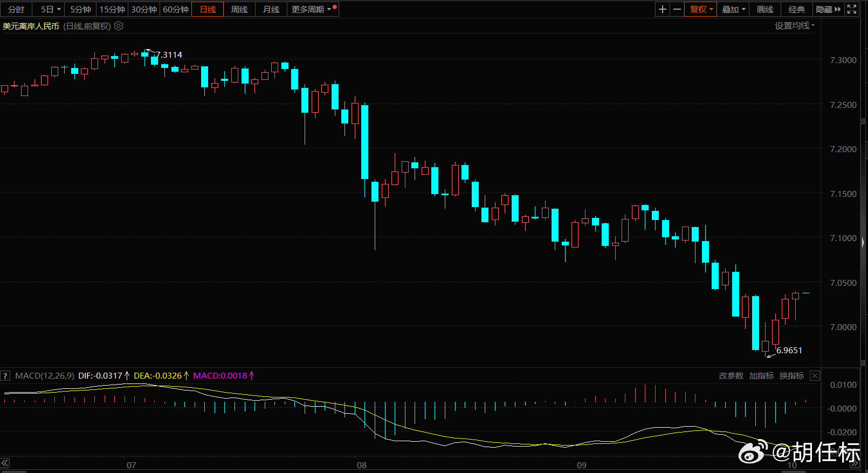Click 换指标 to switch indicator
868x473 pixels.
click(x=791, y=375)
